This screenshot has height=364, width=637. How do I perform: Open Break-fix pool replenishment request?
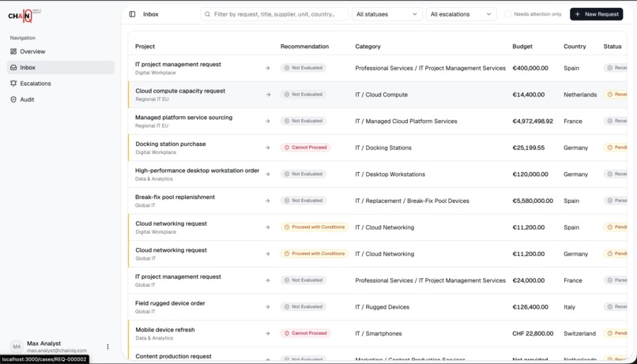tap(175, 197)
